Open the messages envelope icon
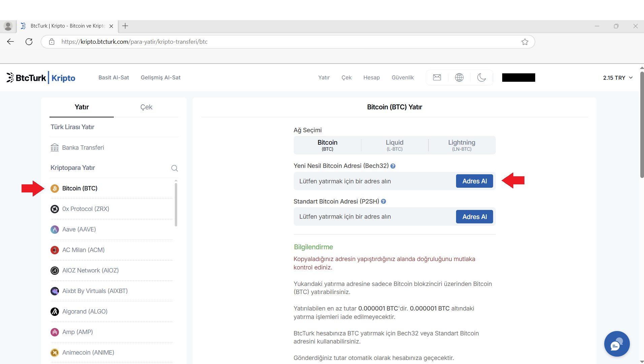The width and height of the screenshot is (644, 364). point(437,77)
